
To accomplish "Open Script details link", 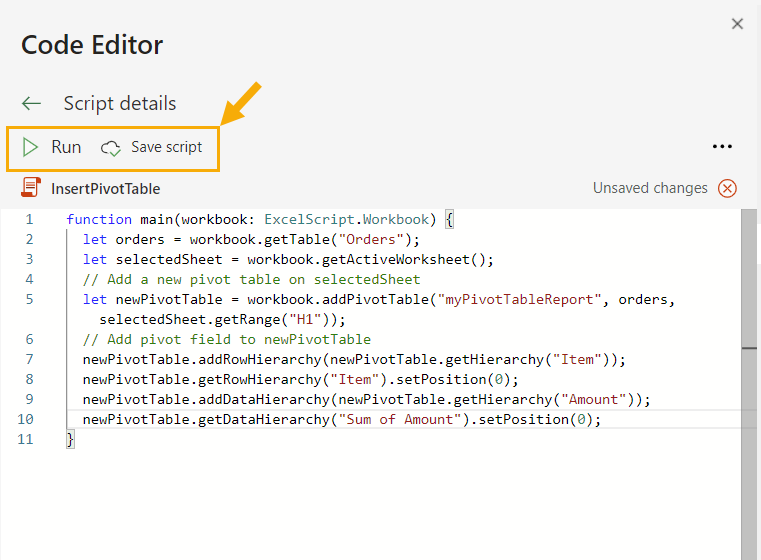I will click(120, 103).
